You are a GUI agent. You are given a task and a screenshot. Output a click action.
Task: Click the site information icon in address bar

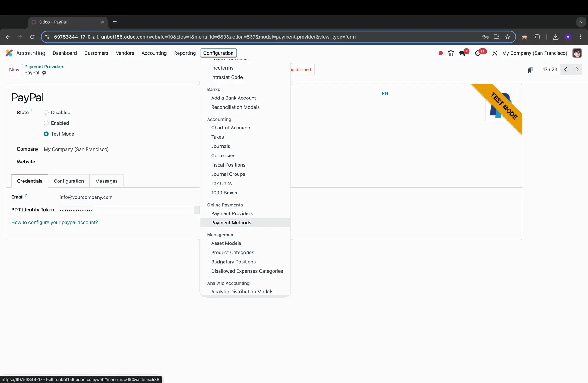tap(47, 37)
